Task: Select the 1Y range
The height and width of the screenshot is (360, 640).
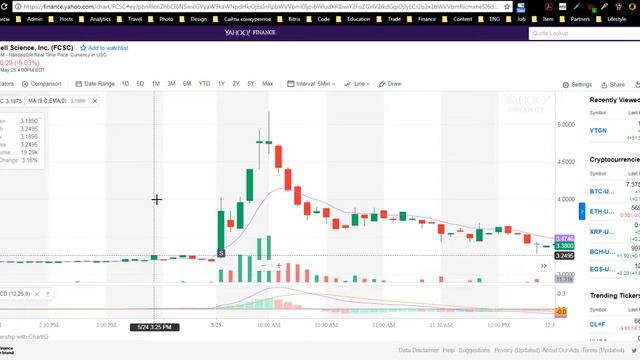Action: coord(221,84)
